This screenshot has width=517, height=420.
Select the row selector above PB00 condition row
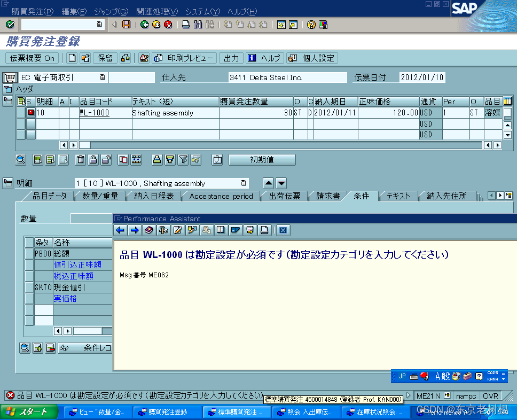(29, 242)
